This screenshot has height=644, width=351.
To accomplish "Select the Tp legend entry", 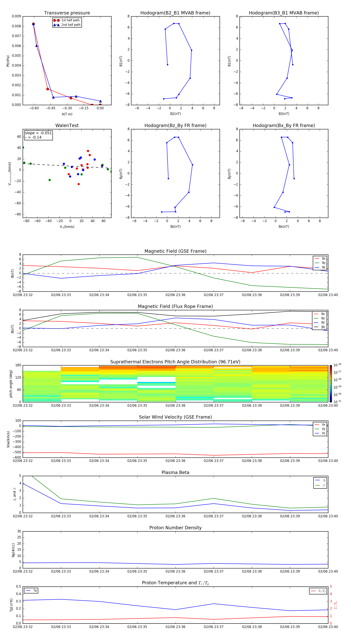I will (31, 591).
